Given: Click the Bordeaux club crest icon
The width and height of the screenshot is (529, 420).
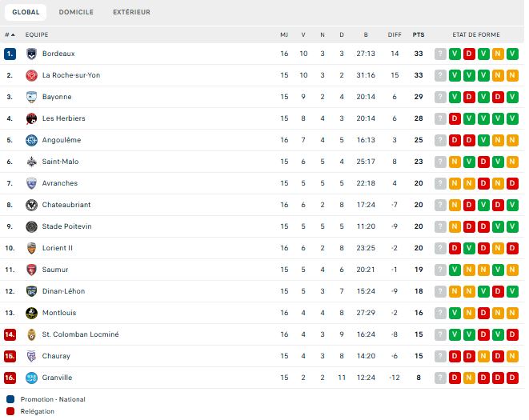Looking at the screenshot, I should click(x=31, y=54).
